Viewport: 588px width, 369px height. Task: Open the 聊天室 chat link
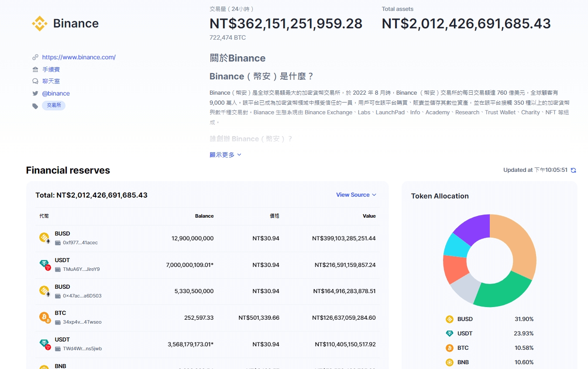pos(51,81)
